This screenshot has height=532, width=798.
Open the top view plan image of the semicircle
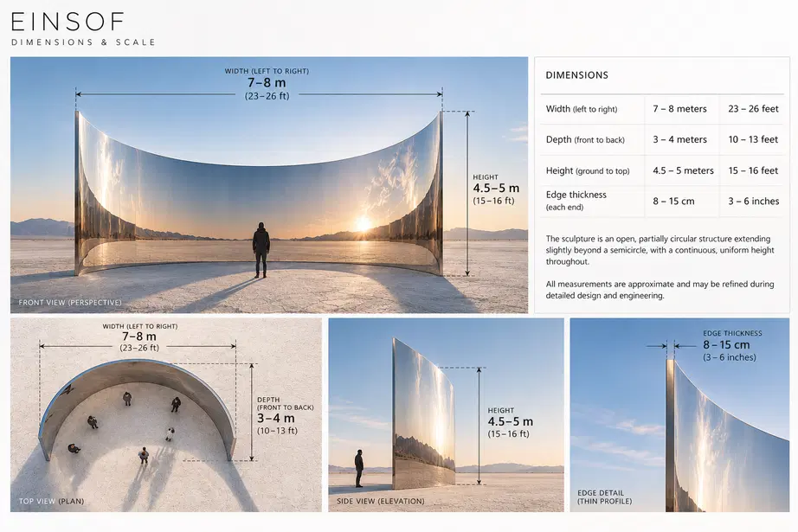pyautogui.click(x=166, y=415)
